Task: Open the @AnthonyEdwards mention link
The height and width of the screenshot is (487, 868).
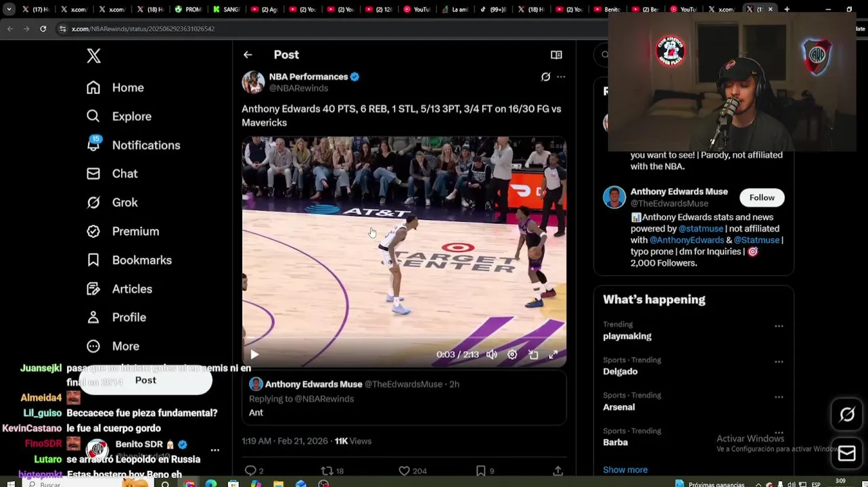Action: pos(687,240)
